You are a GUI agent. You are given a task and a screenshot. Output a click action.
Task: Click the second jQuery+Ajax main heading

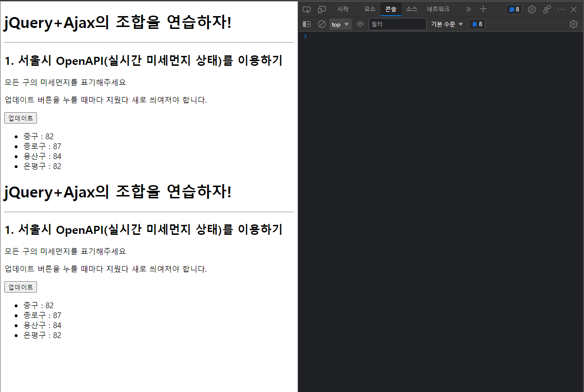(118, 192)
